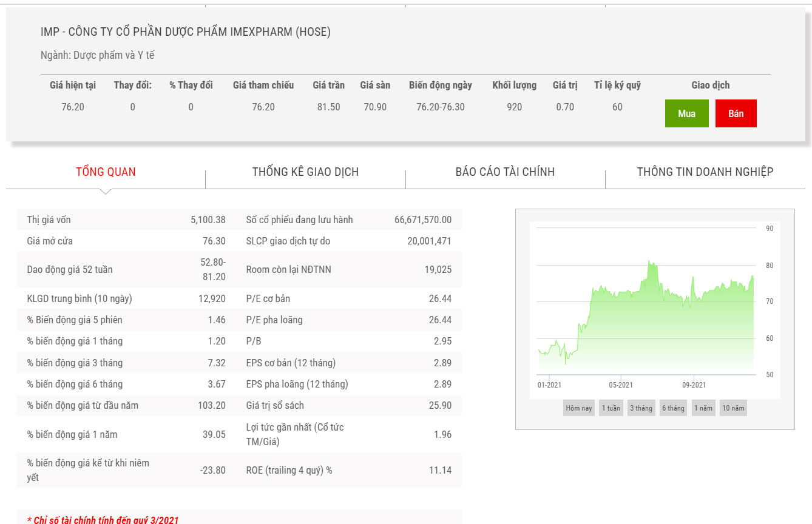
Task: Set chart range to 1 tuần
Action: click(611, 408)
